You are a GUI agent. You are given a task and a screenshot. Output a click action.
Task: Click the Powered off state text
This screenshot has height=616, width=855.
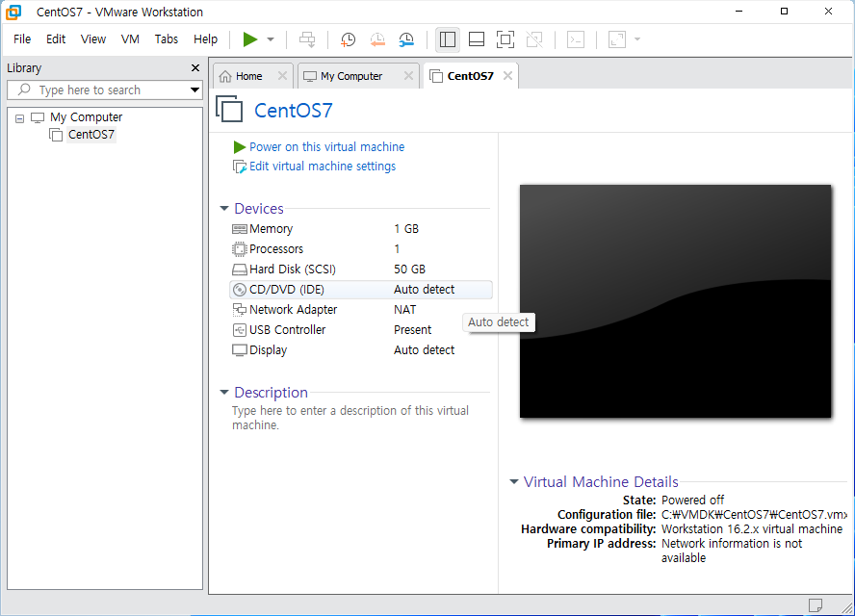[692, 500]
